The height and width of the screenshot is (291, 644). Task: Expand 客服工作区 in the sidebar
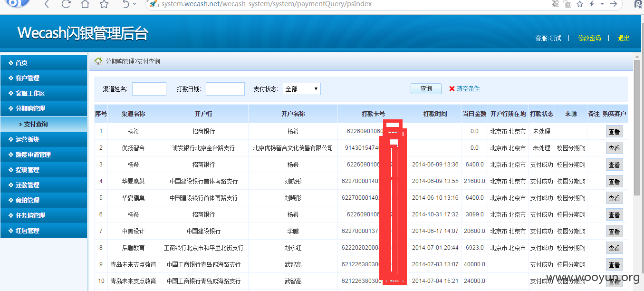pyautogui.click(x=44, y=93)
